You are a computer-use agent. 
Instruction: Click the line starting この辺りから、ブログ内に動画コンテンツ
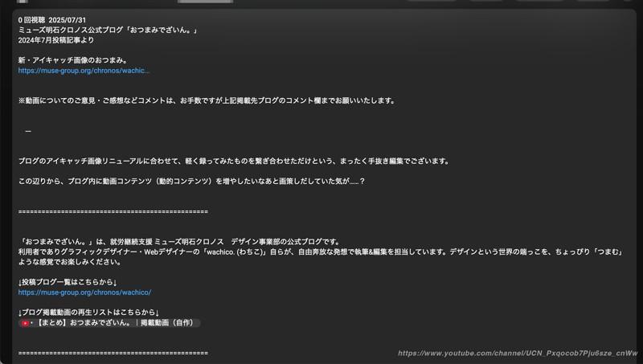pos(191,181)
